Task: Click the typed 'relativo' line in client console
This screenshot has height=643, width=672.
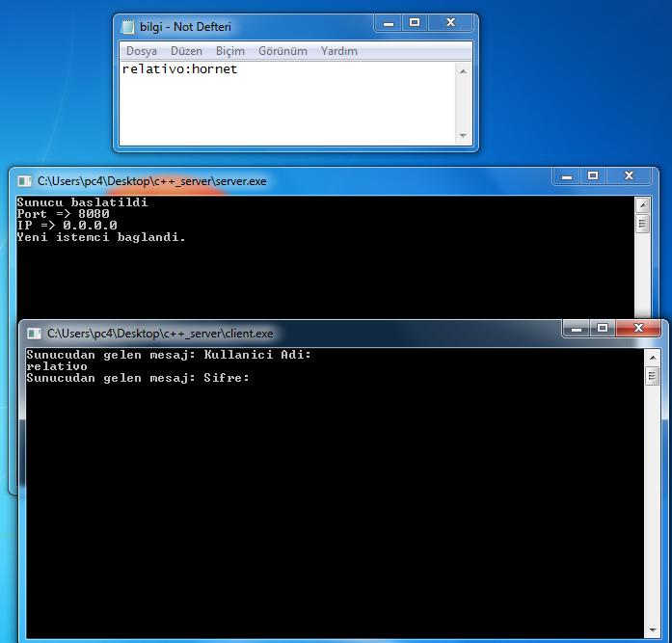Action: 57,366
